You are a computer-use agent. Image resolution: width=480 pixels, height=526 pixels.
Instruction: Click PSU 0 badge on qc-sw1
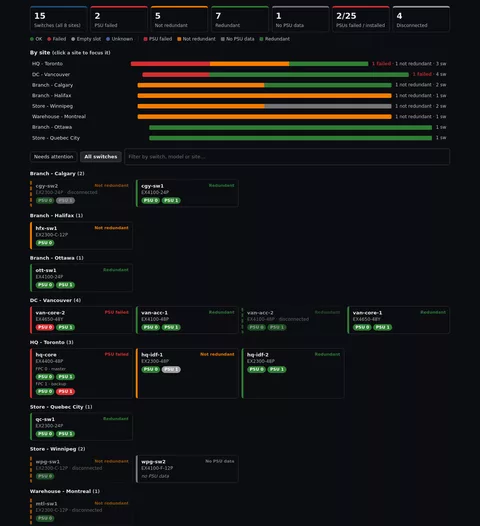[x=45, y=434]
